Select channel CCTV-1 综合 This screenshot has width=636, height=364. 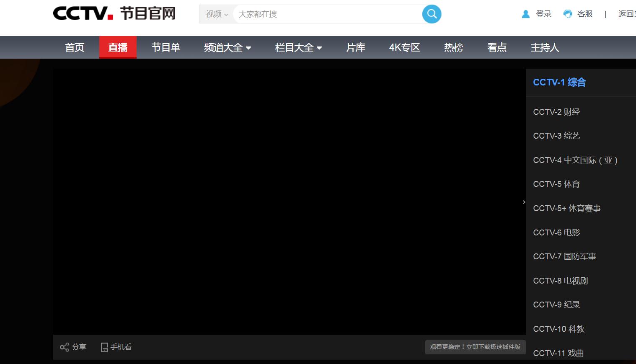559,83
